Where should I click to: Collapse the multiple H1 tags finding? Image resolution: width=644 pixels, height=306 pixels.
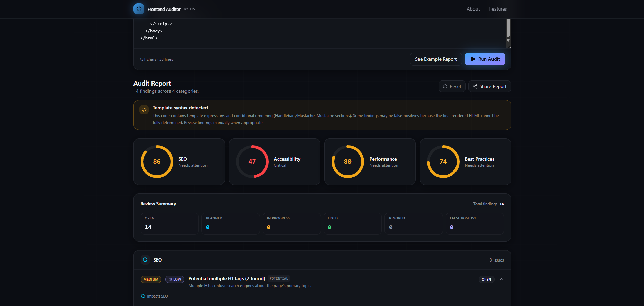(501, 279)
